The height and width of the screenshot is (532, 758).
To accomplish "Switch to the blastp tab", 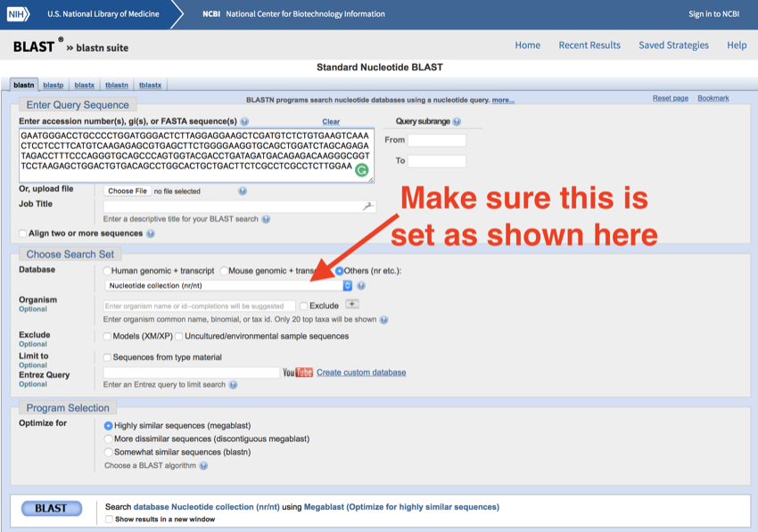I will (x=54, y=86).
